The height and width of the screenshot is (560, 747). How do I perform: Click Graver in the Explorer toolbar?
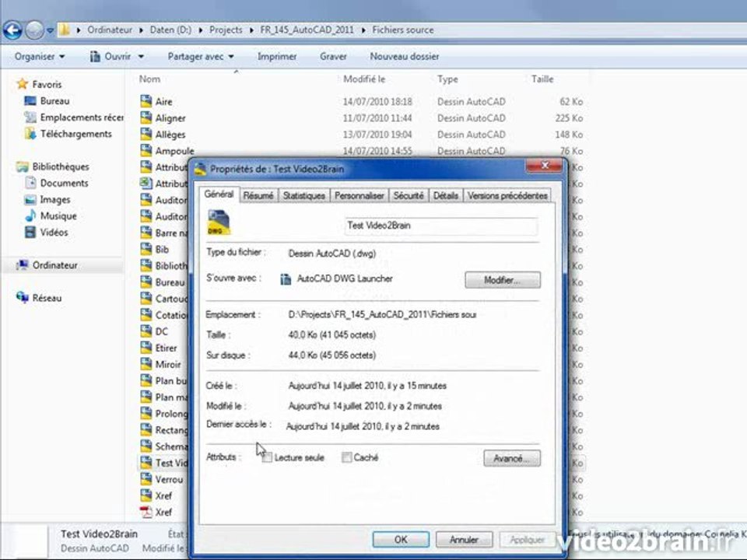click(x=333, y=57)
